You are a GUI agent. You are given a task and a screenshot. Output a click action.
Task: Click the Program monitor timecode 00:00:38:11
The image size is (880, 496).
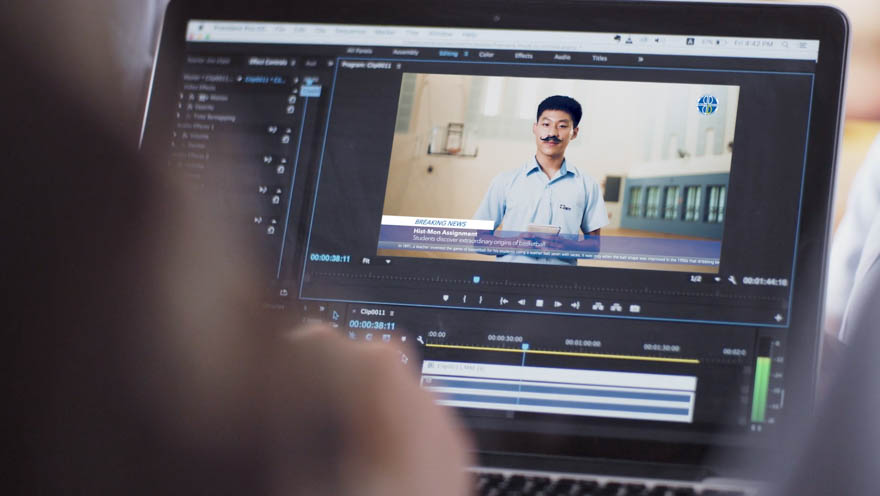330,258
